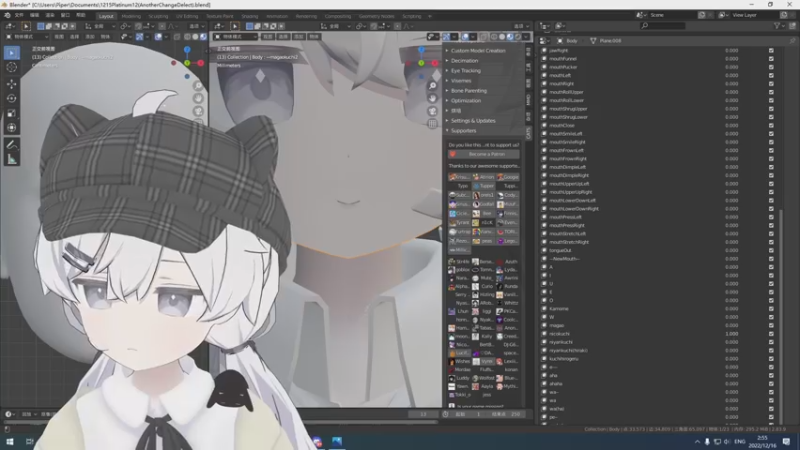Viewport: 800px width, 450px height.
Task: Toggle checkbox for Kamome shape key
Action: tap(771, 309)
